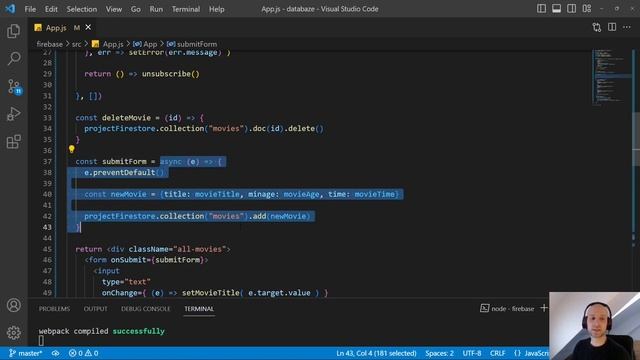The height and width of the screenshot is (360, 640).
Task: Open the editor More Actions ellipsis
Action: click(627, 27)
